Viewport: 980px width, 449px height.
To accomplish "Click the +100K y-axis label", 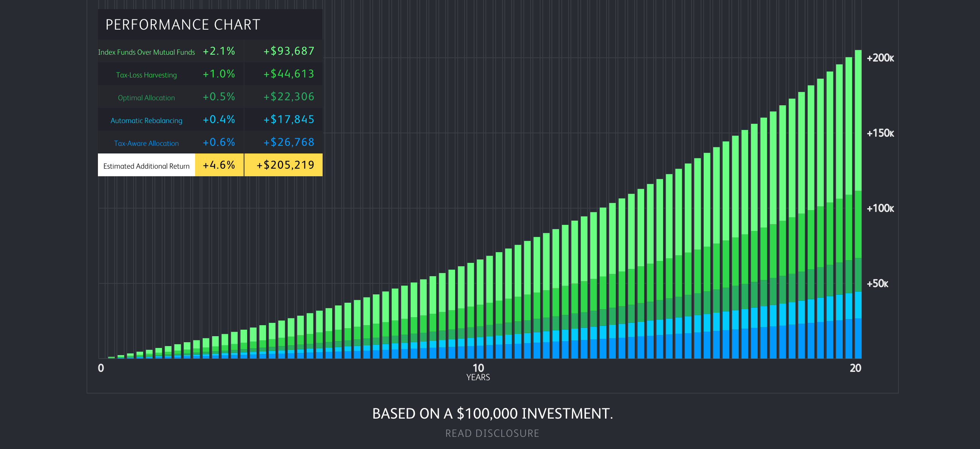I will tap(880, 208).
